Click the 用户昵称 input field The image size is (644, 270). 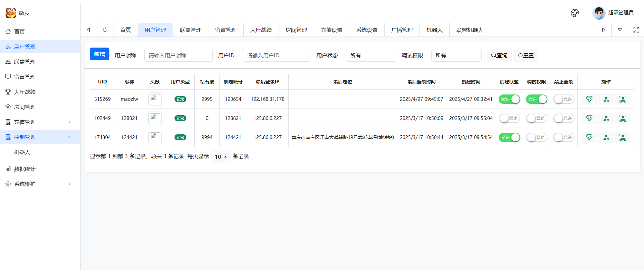tap(178, 55)
